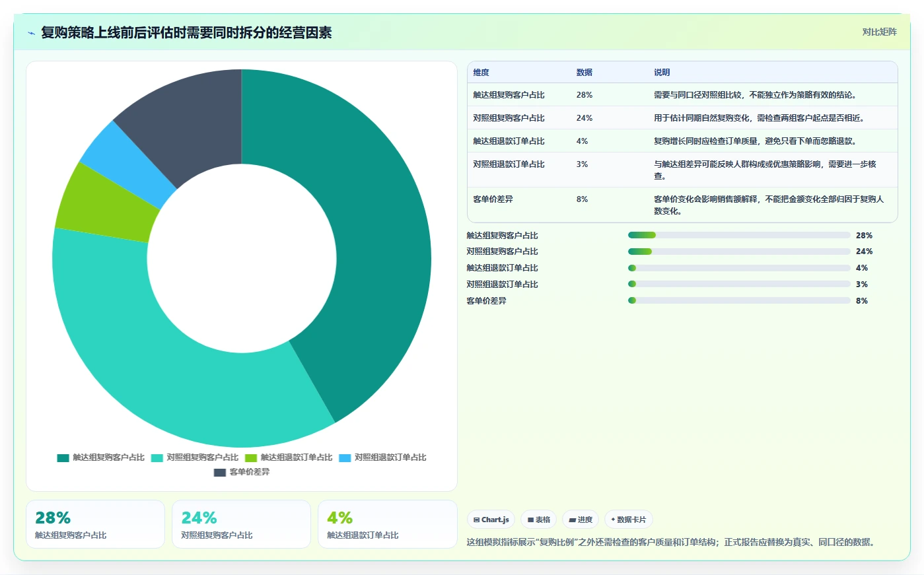This screenshot has height=575, width=924.
Task: Click the 8% value in the table
Action: coord(582,199)
